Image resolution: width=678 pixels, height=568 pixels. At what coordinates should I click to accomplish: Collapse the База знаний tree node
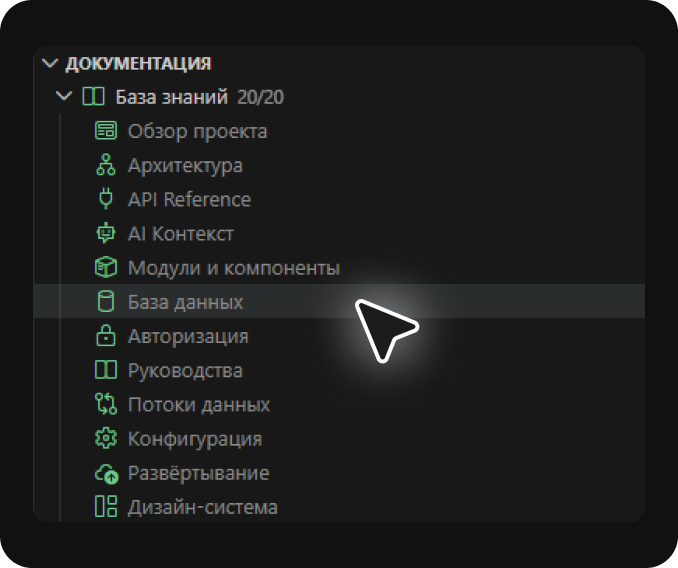point(65,97)
